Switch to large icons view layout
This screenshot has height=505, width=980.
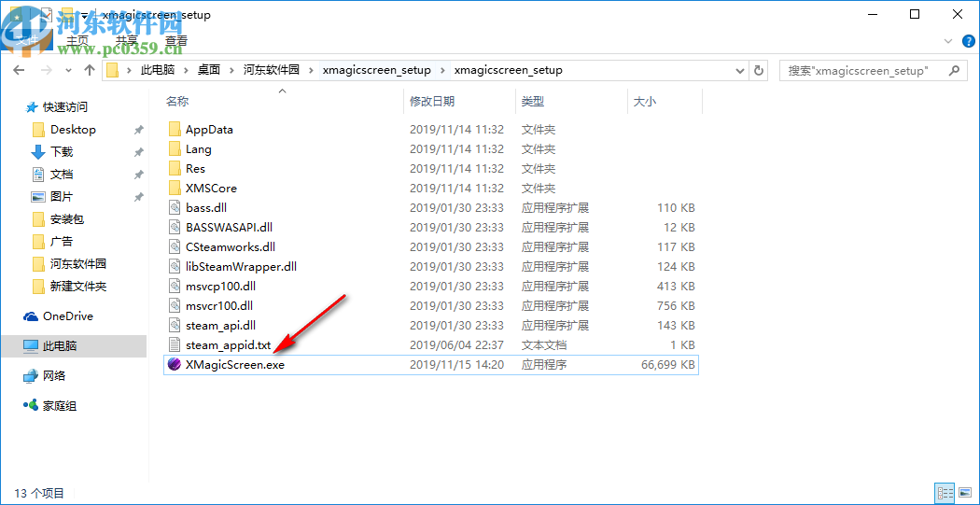point(964,493)
